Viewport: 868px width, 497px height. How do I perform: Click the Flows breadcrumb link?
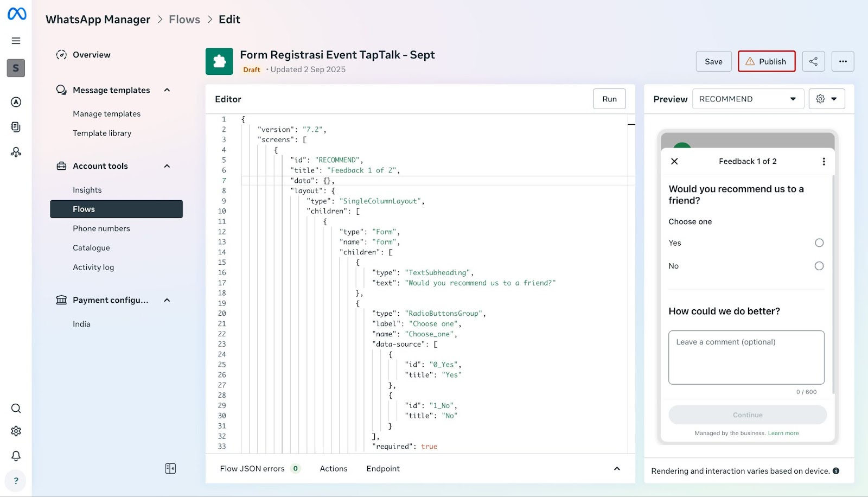[x=184, y=20]
